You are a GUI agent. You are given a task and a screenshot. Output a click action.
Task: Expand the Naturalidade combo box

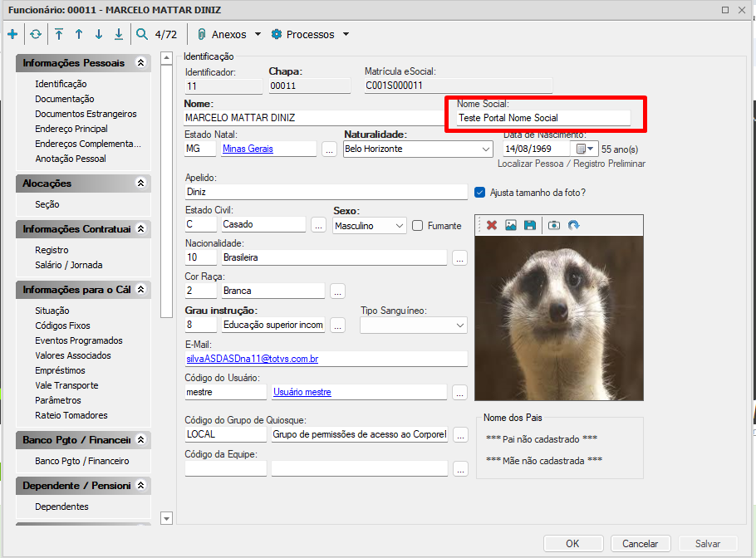(485, 149)
